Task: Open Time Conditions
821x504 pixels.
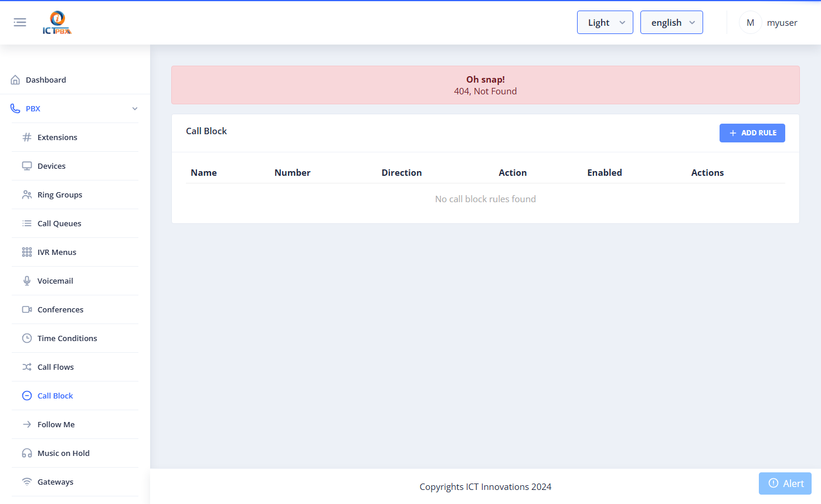Action: coord(75,338)
